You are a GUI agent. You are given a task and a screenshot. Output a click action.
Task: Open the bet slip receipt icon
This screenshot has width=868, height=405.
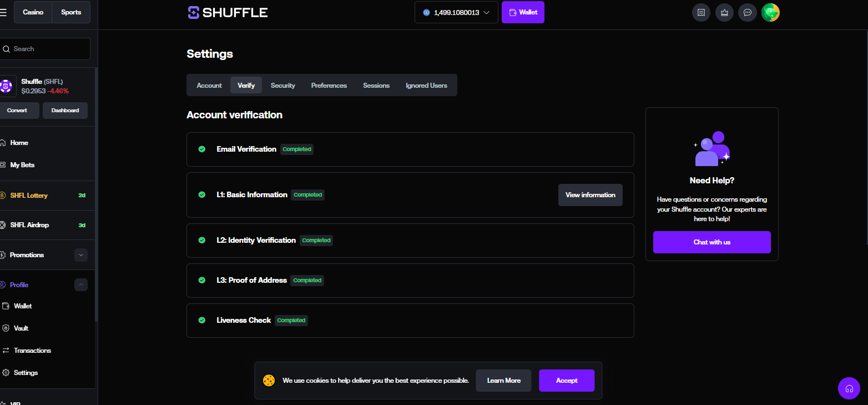[x=701, y=12]
